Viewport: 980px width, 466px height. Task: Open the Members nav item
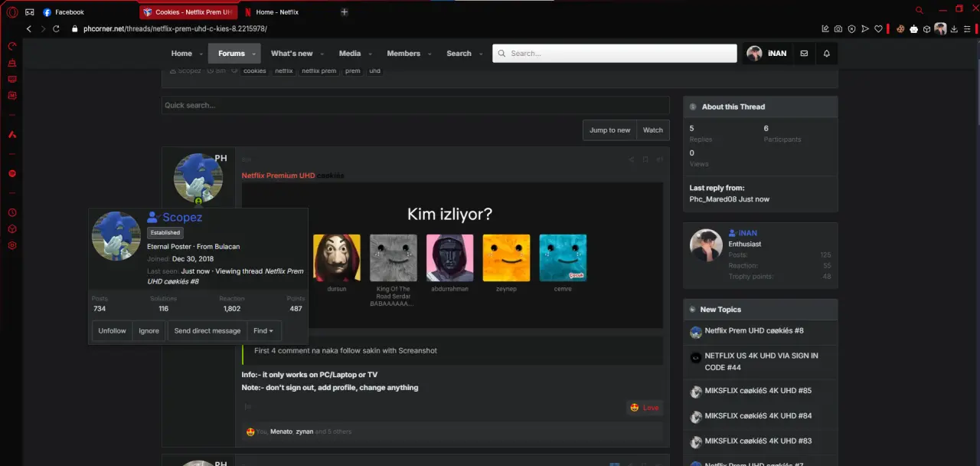click(403, 54)
